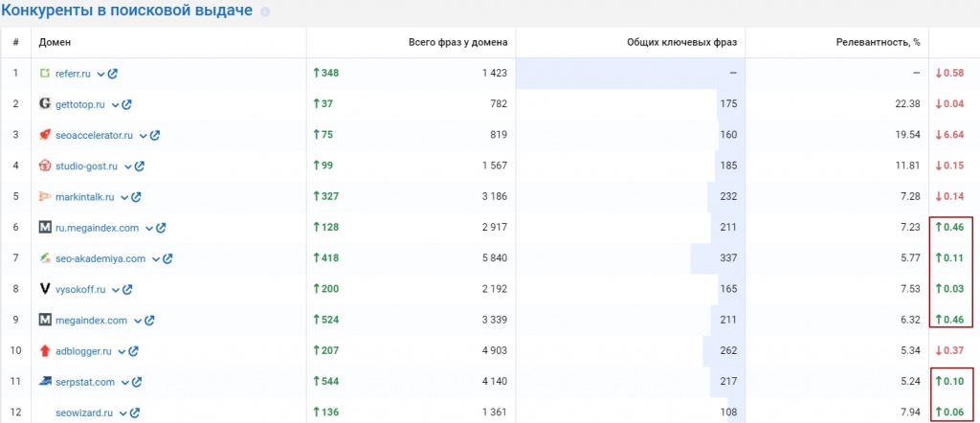Expand dropdown chevron next to markintalk.ru
This screenshot has width=980, height=423.
[x=124, y=197]
